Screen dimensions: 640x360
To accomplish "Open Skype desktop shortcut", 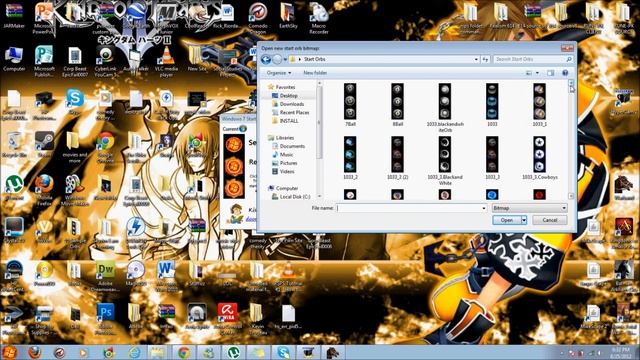I will [75, 102].
